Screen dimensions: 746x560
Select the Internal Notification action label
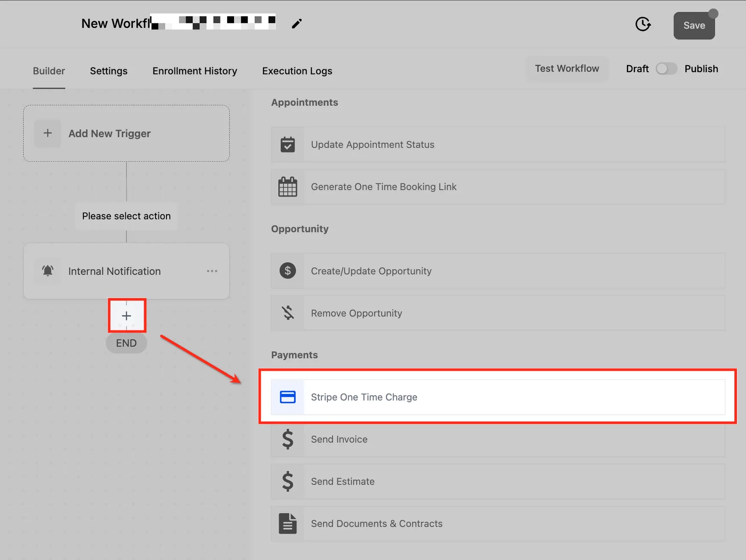pyautogui.click(x=115, y=271)
